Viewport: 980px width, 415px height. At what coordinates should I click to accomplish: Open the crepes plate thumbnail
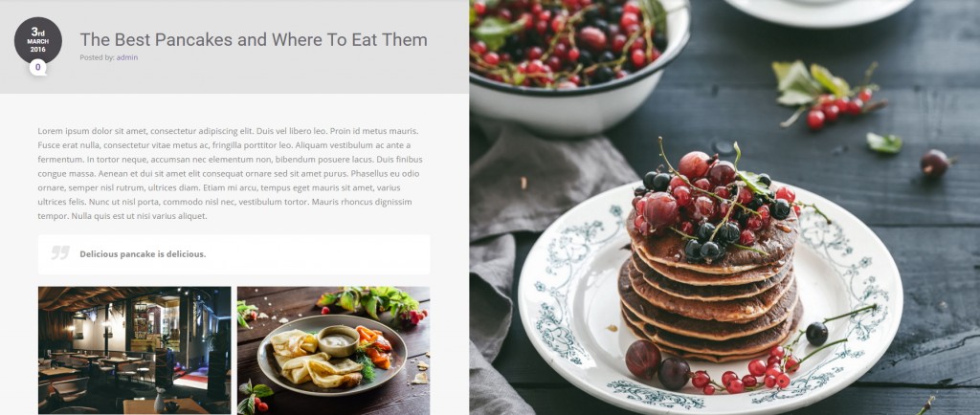coord(334,350)
